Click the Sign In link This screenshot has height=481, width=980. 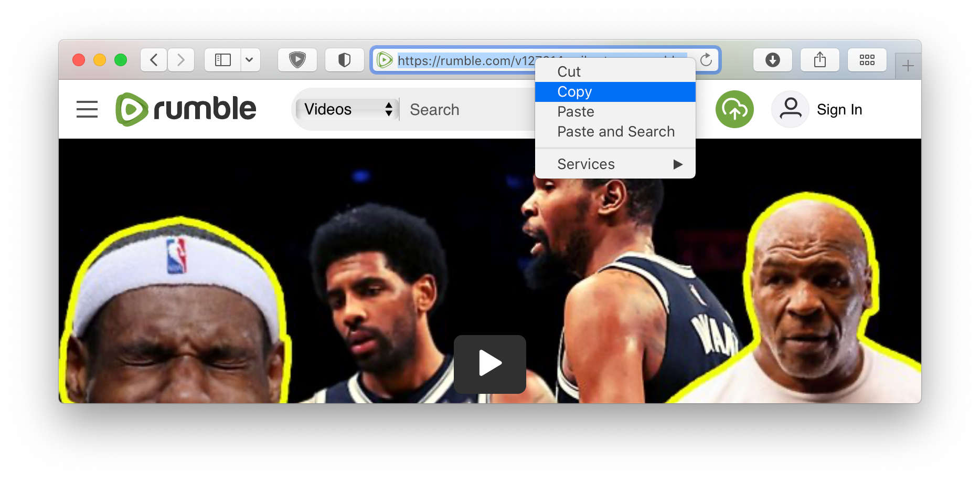pyautogui.click(x=839, y=109)
